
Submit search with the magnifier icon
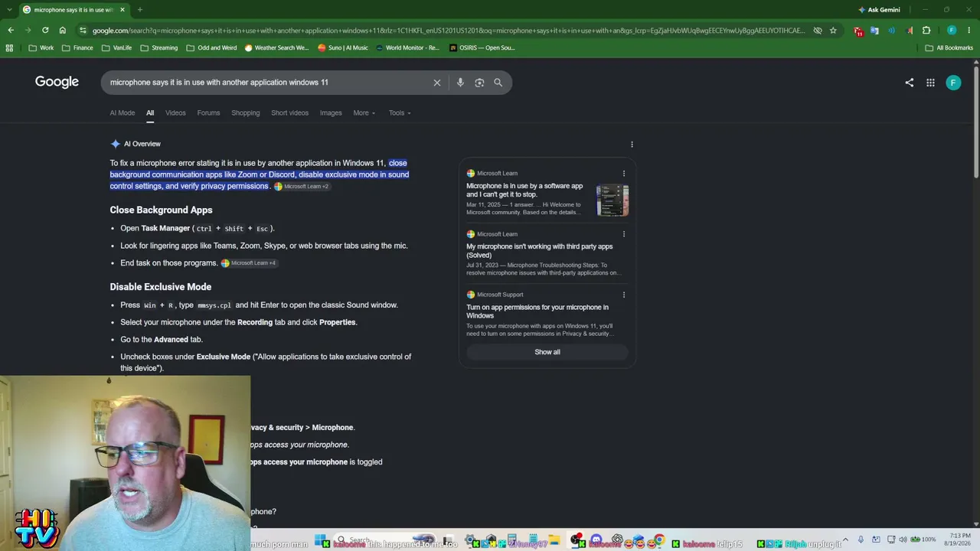[498, 83]
